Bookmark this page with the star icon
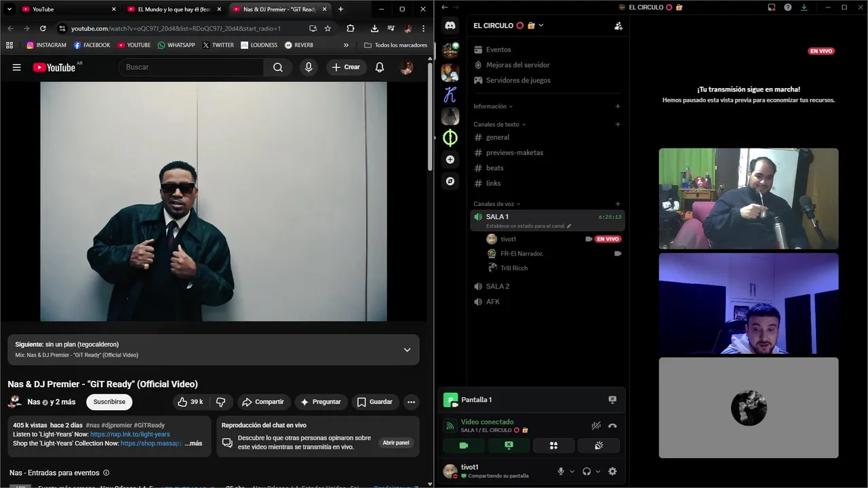 (328, 28)
